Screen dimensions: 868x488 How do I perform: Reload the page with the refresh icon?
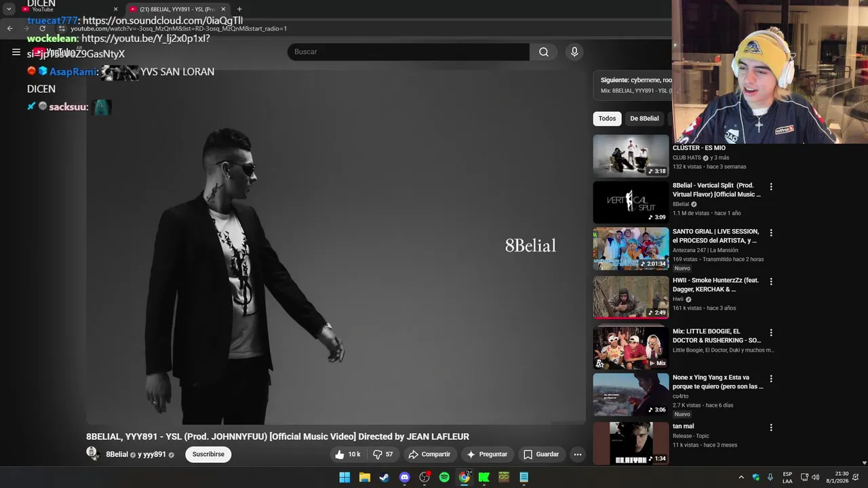point(42,28)
